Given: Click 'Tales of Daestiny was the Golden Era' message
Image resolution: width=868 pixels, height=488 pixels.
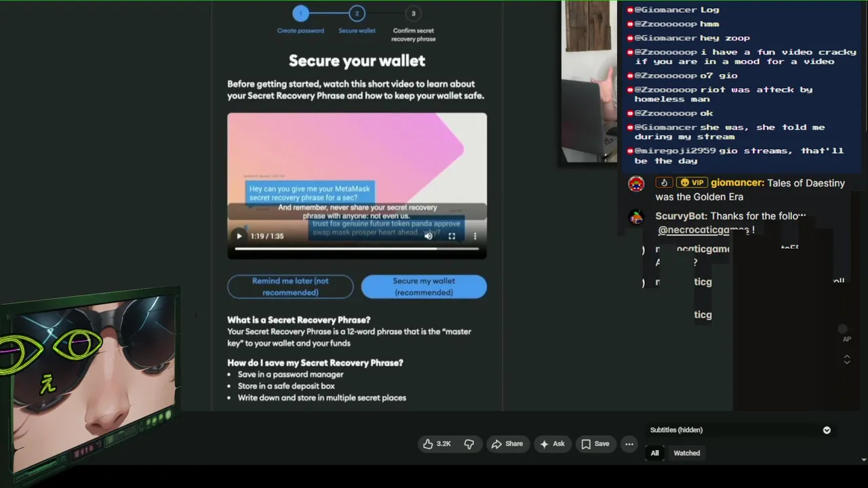Looking at the screenshot, I should click(x=750, y=190).
